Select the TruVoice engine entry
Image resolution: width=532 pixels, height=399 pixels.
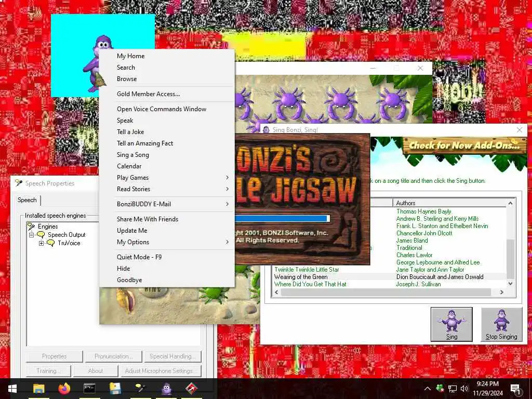[x=69, y=243]
